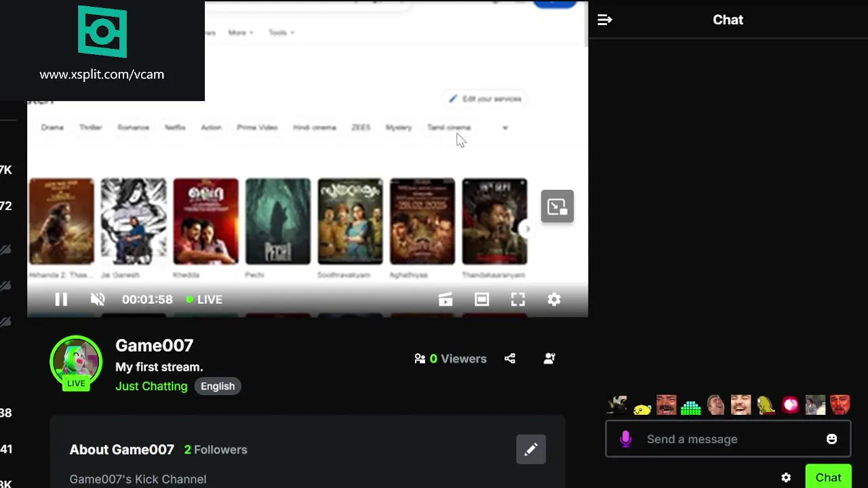The height and width of the screenshot is (488, 868).
Task: Enter fullscreen mode on the player
Action: (x=518, y=300)
